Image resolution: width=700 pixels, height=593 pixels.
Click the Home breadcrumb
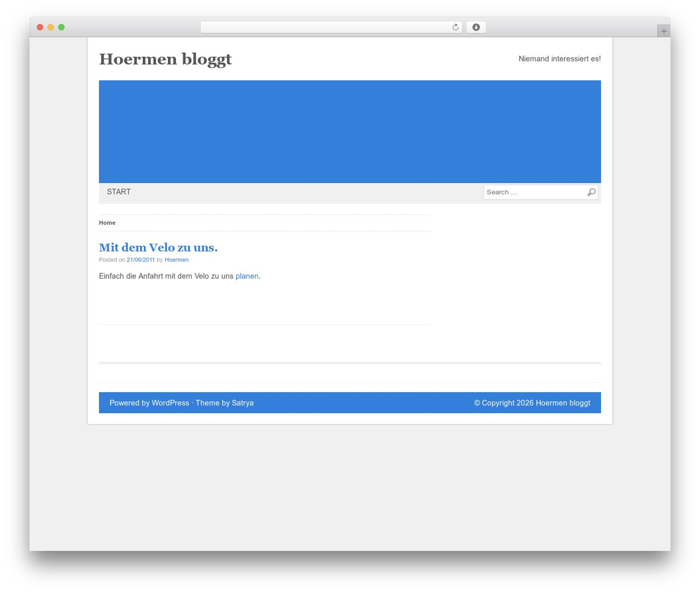107,223
